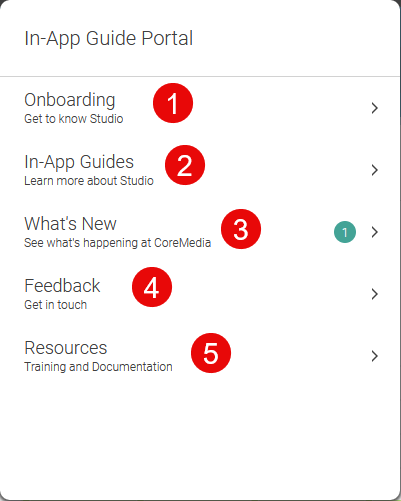This screenshot has height=501, width=401.
Task: Open the In-App Guides entry
Action: tap(200, 170)
